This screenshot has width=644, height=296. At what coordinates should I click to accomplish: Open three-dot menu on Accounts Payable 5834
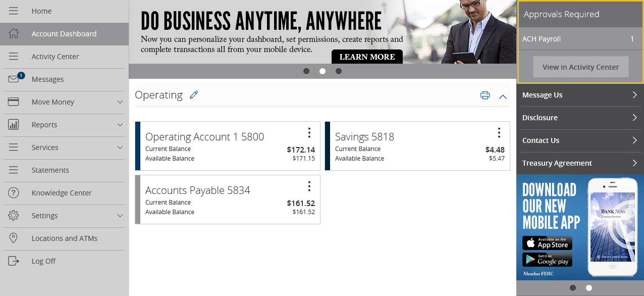coord(309,186)
